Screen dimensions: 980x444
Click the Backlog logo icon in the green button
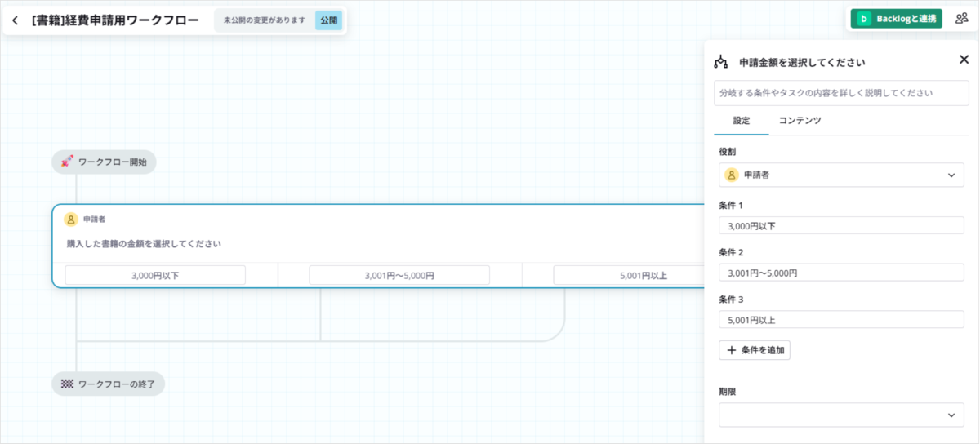864,19
